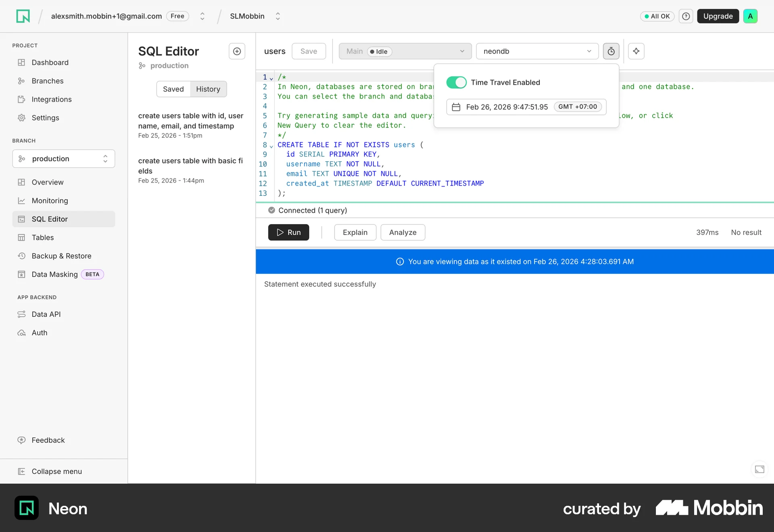Collapse menu via sidebar icon
Image resolution: width=774 pixels, height=532 pixels.
21,471
